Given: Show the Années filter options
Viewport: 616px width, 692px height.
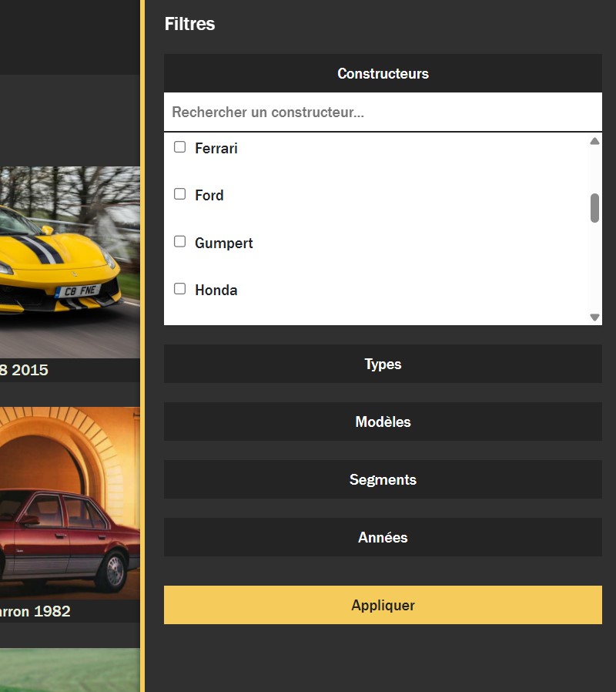Looking at the screenshot, I should tap(383, 538).
